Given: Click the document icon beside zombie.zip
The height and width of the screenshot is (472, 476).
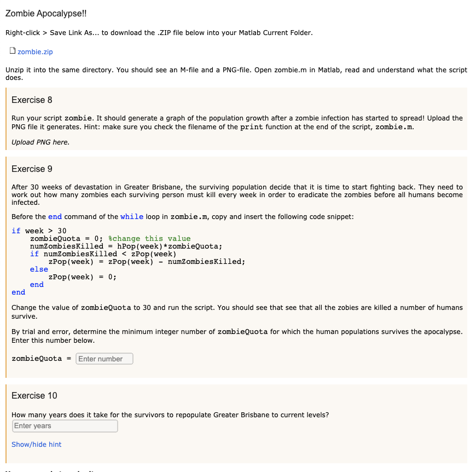Looking at the screenshot, I should (x=12, y=50).
